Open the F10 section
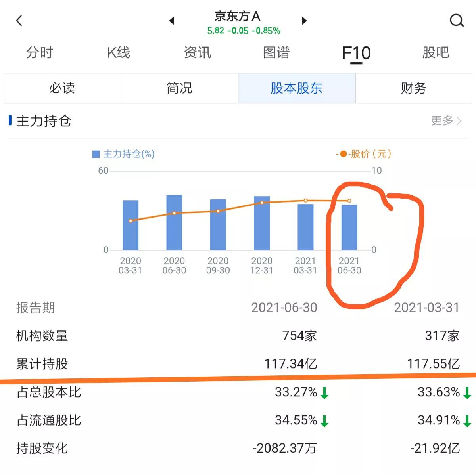The image size is (476, 474). [x=356, y=53]
